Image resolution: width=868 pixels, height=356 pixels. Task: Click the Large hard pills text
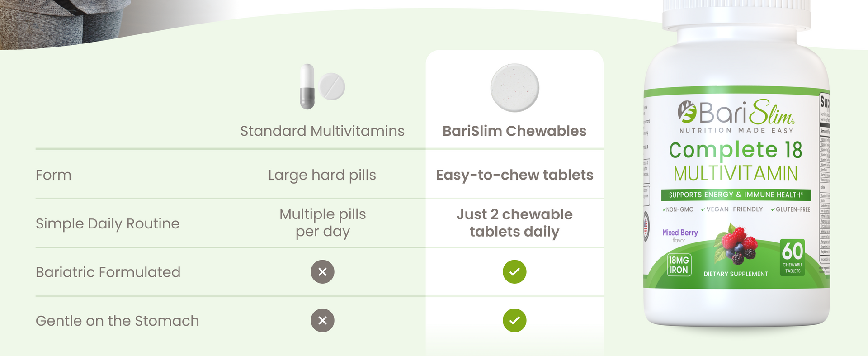click(322, 176)
